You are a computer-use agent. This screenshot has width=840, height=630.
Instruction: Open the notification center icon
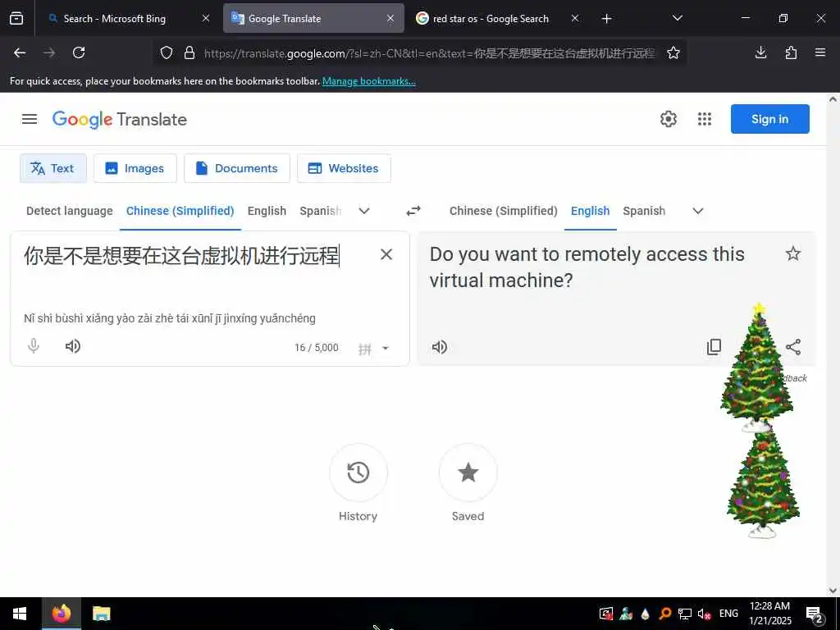click(x=815, y=614)
